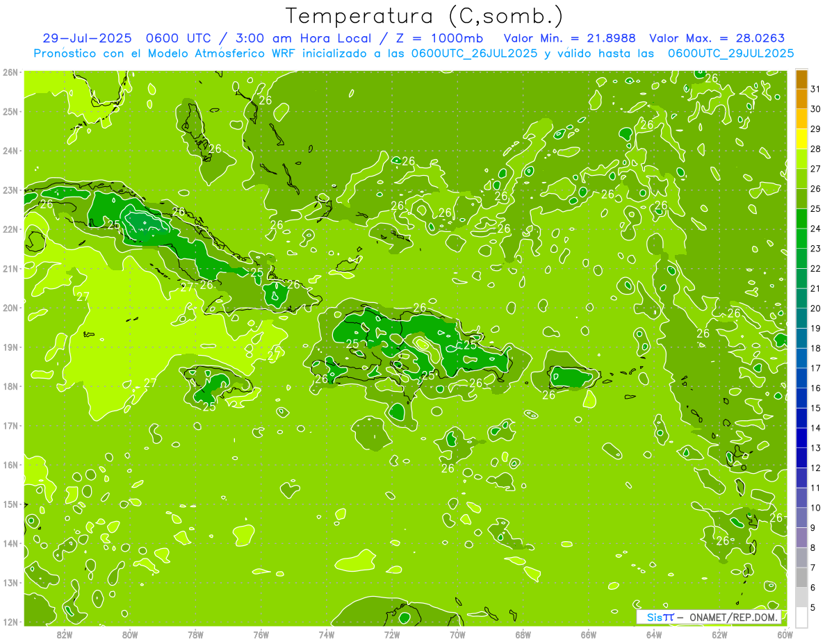The height and width of the screenshot is (644, 834).
Task: Select 'Valor Min. = 21.8988' text
Action: tap(570, 38)
